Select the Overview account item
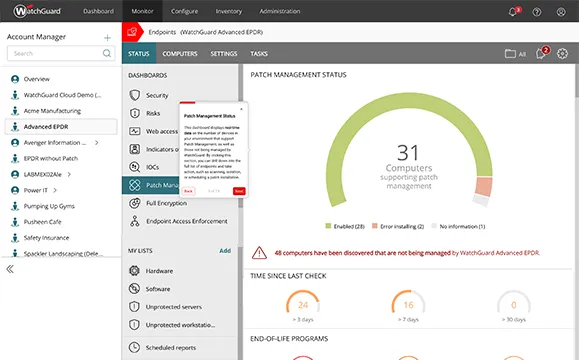 point(37,79)
